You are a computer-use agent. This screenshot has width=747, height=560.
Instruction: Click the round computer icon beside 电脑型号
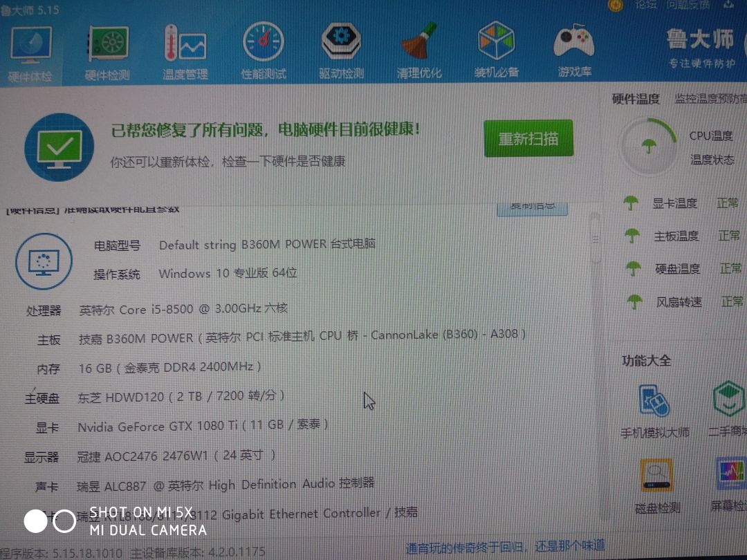pos(44,261)
